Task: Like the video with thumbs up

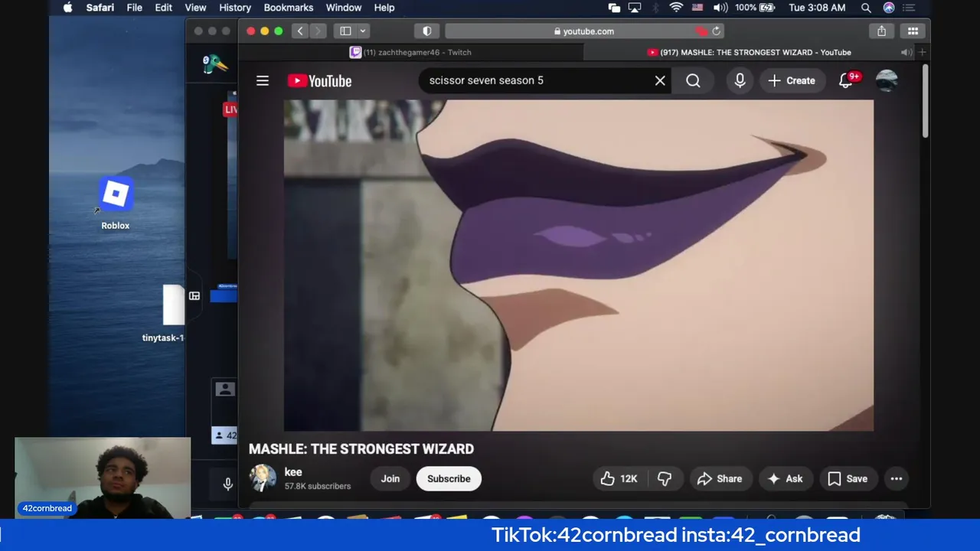Action: click(x=608, y=479)
